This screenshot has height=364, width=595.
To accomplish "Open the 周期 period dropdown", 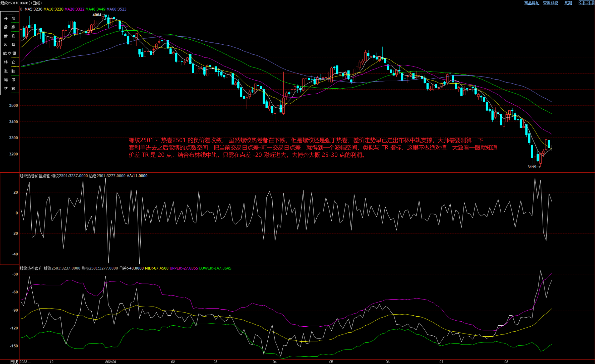I will pos(568,3).
